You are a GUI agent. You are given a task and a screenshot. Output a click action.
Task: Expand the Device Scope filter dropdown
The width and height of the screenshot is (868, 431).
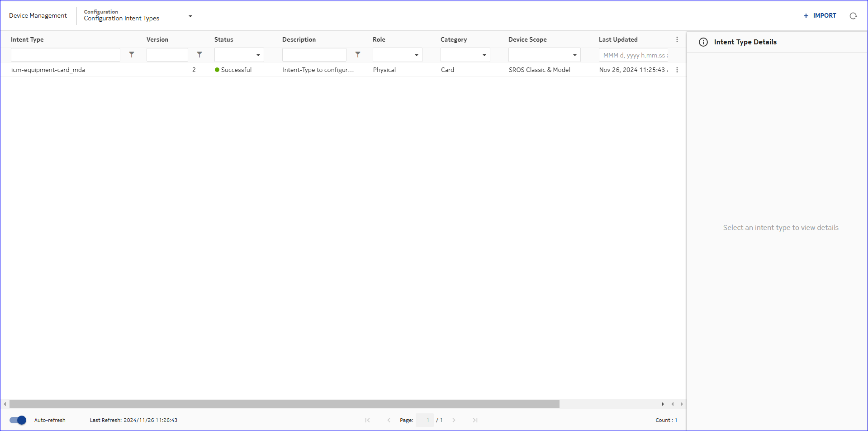tap(544, 55)
